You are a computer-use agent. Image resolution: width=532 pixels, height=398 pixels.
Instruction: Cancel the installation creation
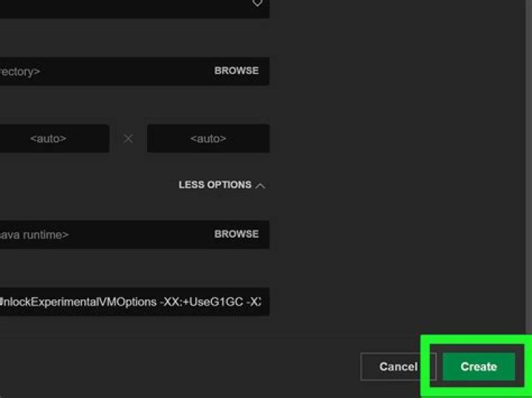tap(398, 367)
